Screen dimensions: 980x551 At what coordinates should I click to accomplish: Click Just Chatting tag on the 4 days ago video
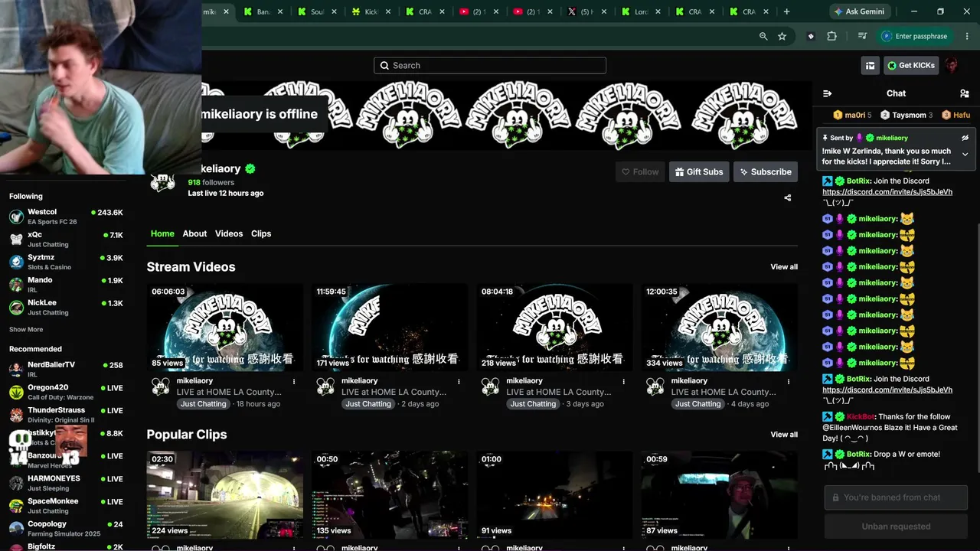[698, 404]
